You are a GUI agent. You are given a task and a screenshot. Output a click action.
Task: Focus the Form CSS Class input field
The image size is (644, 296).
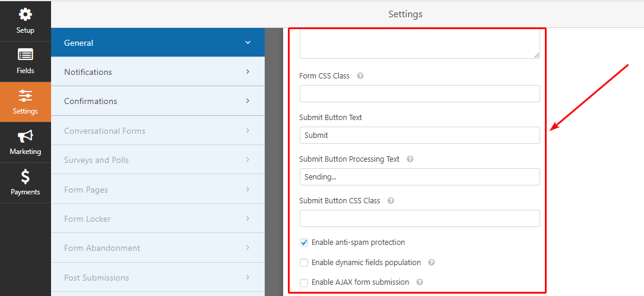click(x=419, y=93)
